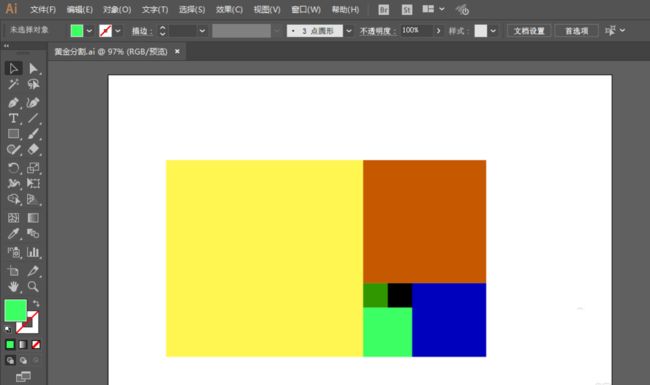Set paint mode to Gradient
Image resolution: width=650 pixels, height=385 pixels.
[x=23, y=344]
